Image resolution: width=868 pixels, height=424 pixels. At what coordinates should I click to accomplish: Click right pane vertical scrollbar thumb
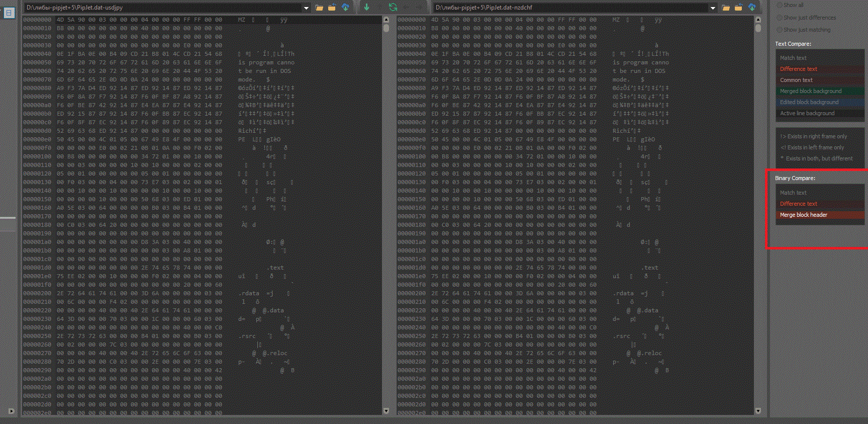758,28
